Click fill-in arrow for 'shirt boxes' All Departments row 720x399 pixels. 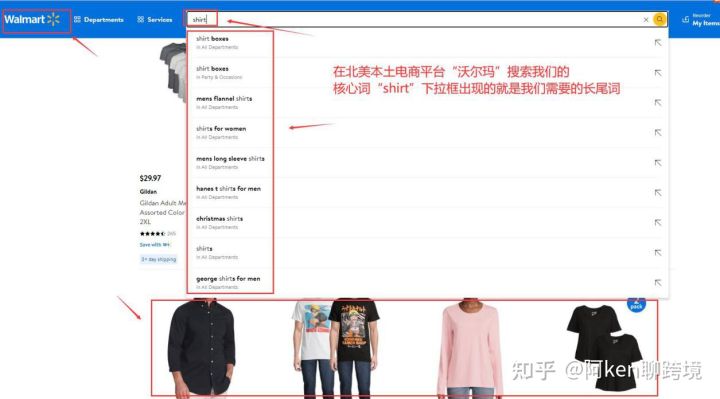pos(658,43)
